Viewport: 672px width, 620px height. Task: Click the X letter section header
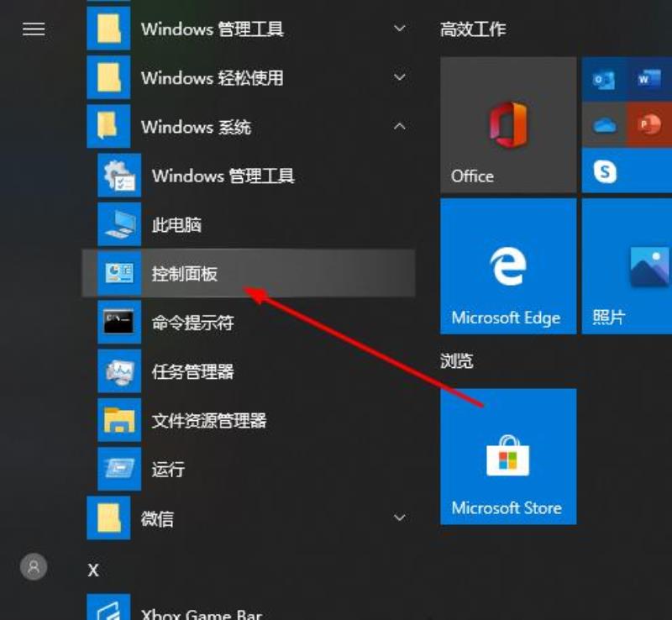coord(93,570)
